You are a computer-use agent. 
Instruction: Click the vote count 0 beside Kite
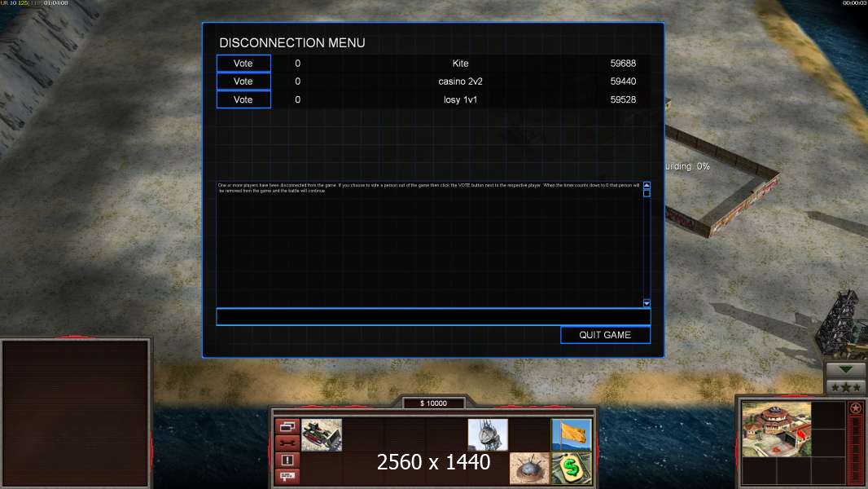[x=298, y=63]
